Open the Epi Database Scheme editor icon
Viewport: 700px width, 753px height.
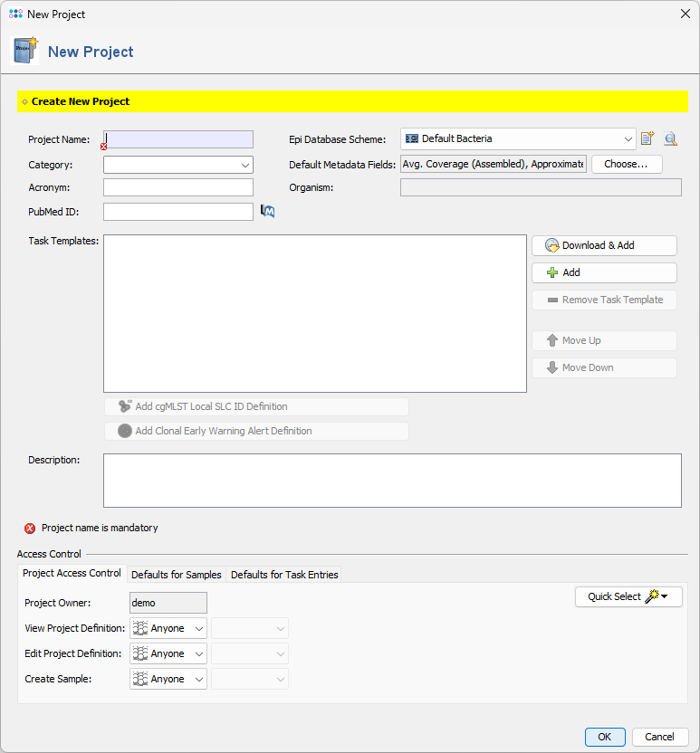647,138
